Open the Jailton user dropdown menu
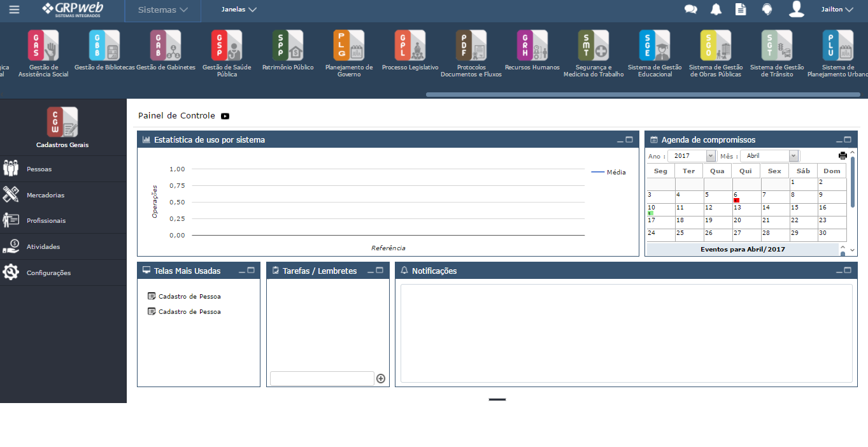 [x=837, y=10]
